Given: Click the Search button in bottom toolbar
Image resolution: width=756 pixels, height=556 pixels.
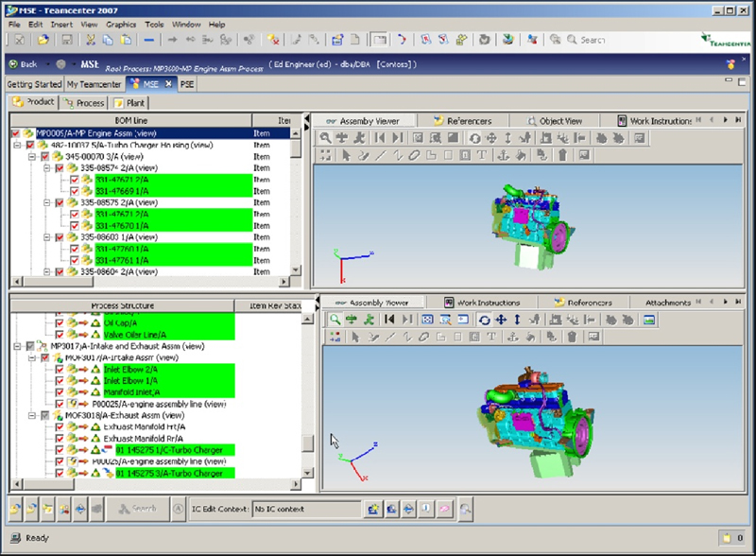Looking at the screenshot, I should click(138, 509).
